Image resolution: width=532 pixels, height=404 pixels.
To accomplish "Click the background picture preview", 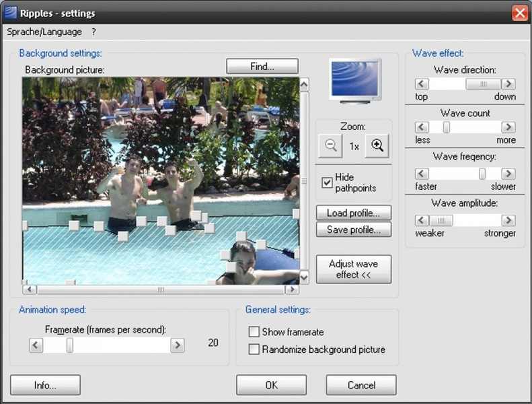I will click(161, 180).
